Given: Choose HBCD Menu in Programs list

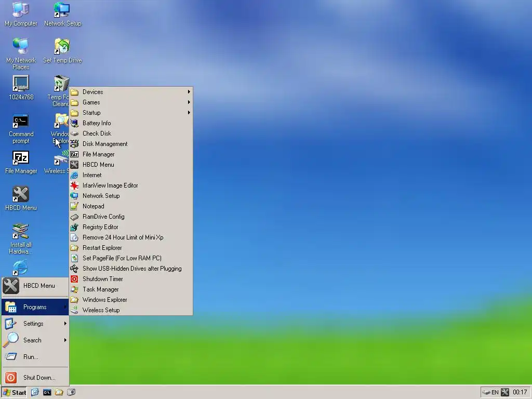Looking at the screenshot, I should 131,165.
